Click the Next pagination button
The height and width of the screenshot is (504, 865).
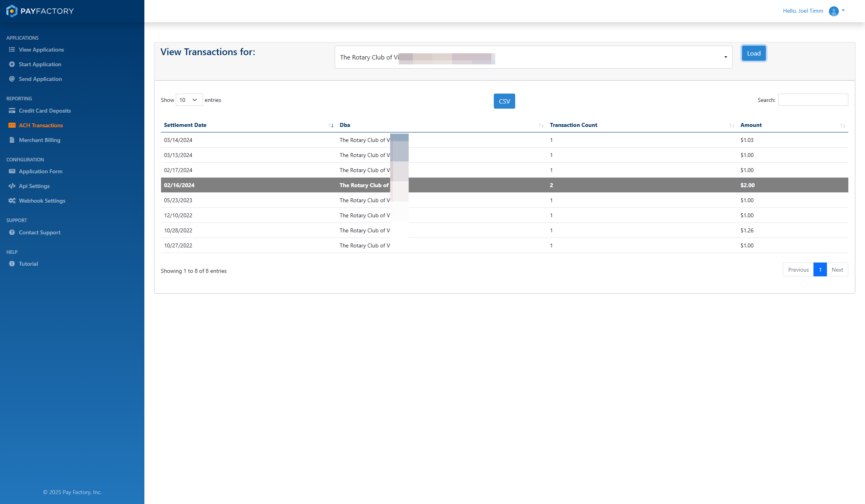pos(837,270)
